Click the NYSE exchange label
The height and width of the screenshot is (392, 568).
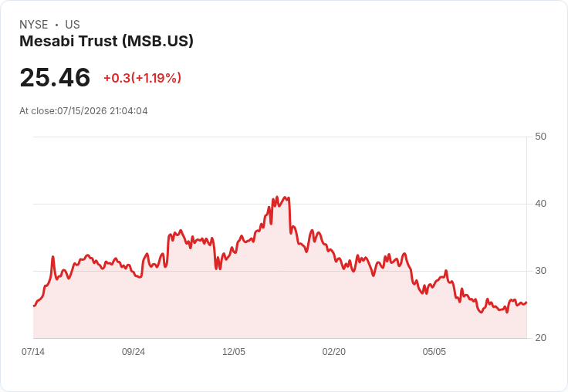34,25
